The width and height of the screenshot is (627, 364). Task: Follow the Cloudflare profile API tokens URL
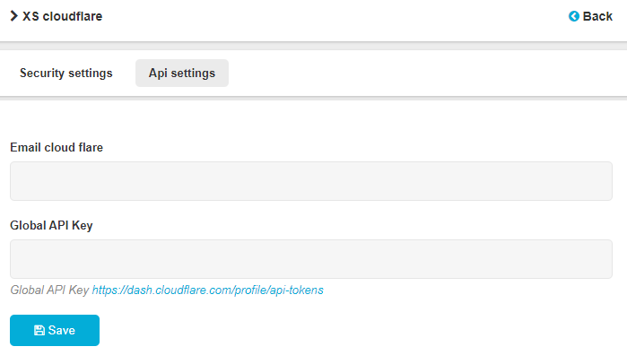point(207,290)
